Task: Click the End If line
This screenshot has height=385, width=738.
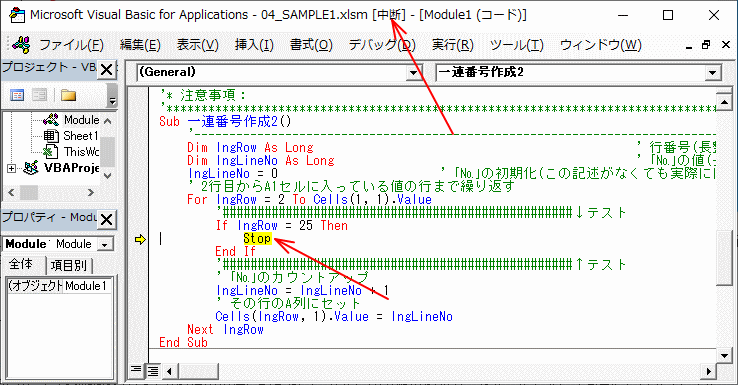Action: pyautogui.click(x=235, y=251)
